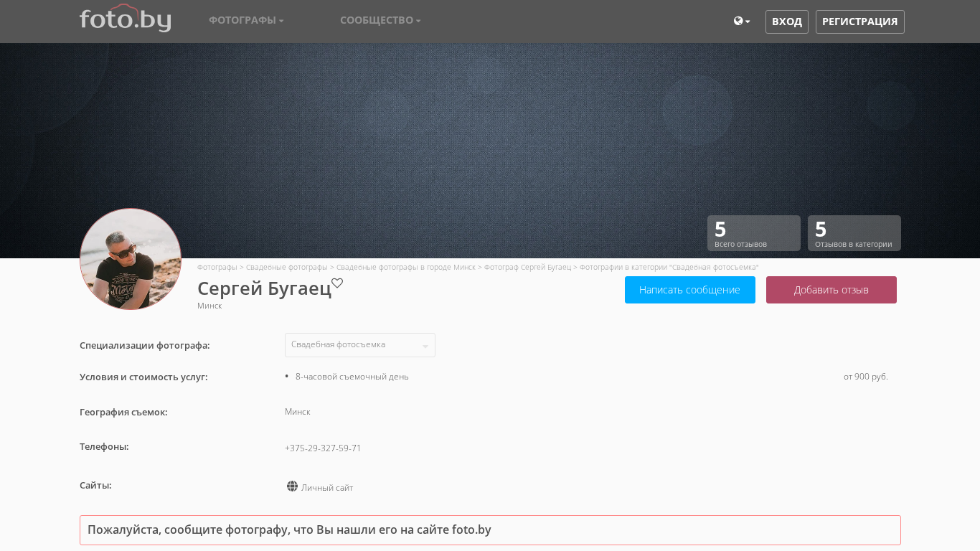Image resolution: width=980 pixels, height=551 pixels.
Task: Visit the Личный сайт link
Action: click(326, 488)
